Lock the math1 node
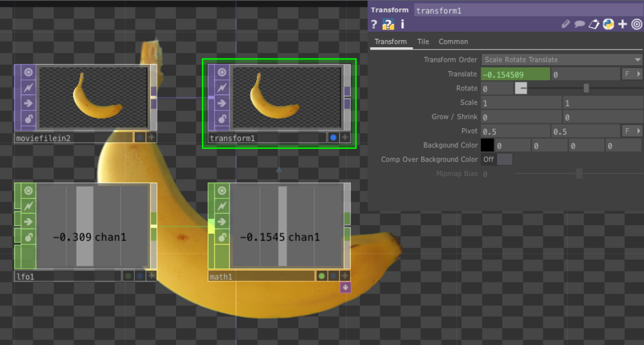This screenshot has height=345, width=644. (x=222, y=238)
